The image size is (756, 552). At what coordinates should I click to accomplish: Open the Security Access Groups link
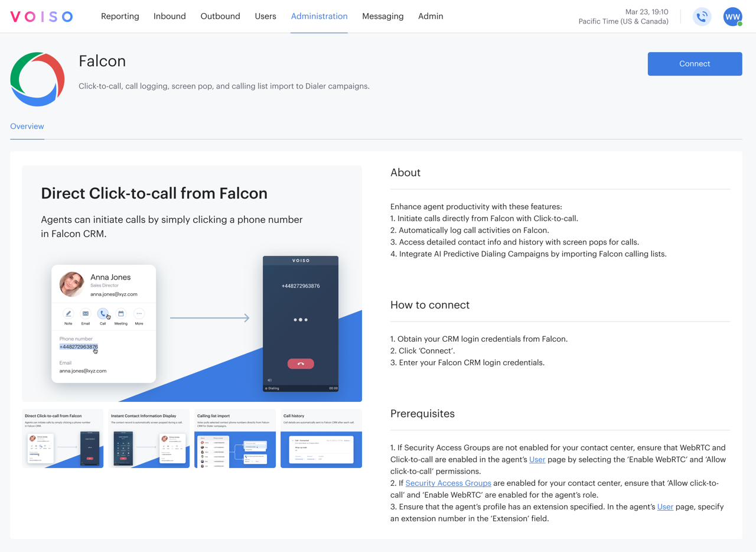coord(448,483)
